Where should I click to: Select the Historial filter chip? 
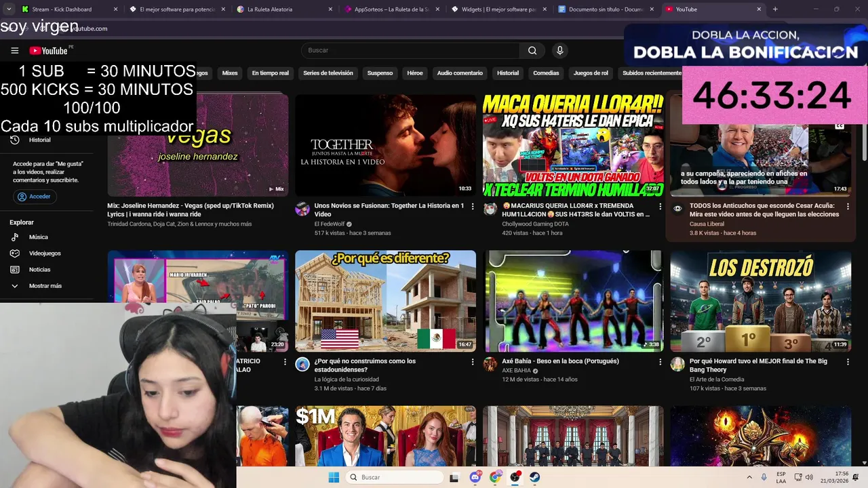pos(508,73)
